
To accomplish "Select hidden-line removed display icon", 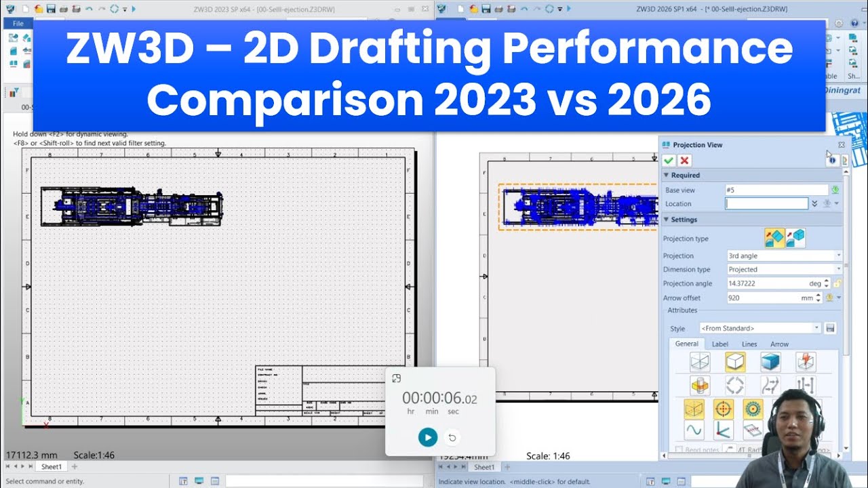I will [x=735, y=362].
